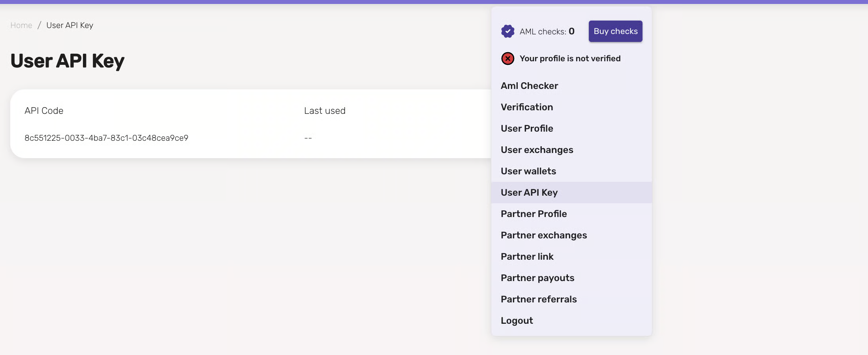View Partner exchanges
Image resolution: width=868 pixels, height=355 pixels.
pos(544,235)
